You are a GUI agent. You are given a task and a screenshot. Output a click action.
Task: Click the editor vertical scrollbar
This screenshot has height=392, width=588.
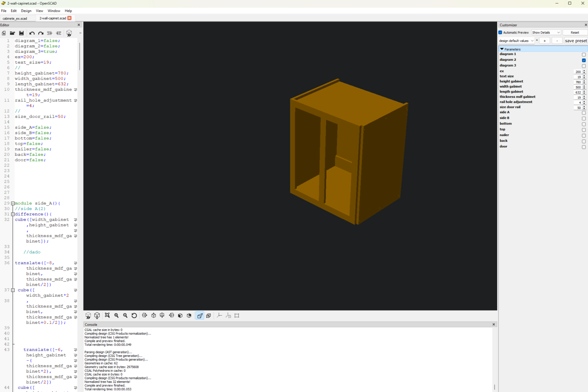click(80, 57)
